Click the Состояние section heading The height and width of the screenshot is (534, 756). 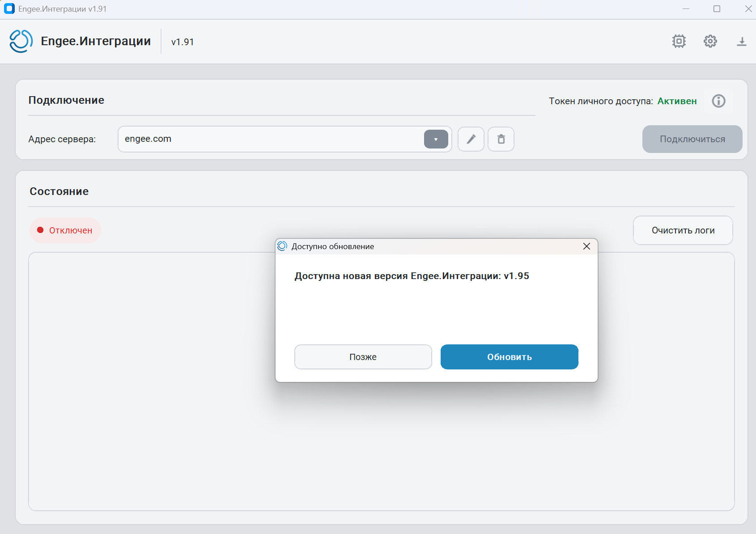[x=59, y=191]
